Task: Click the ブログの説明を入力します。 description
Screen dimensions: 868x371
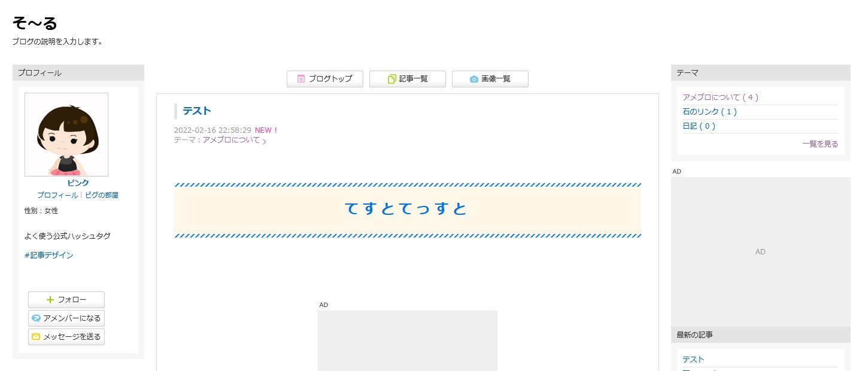Action: coord(57,42)
